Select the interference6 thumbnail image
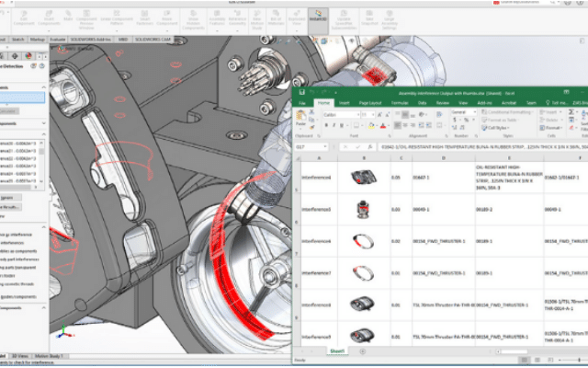 coord(363,241)
